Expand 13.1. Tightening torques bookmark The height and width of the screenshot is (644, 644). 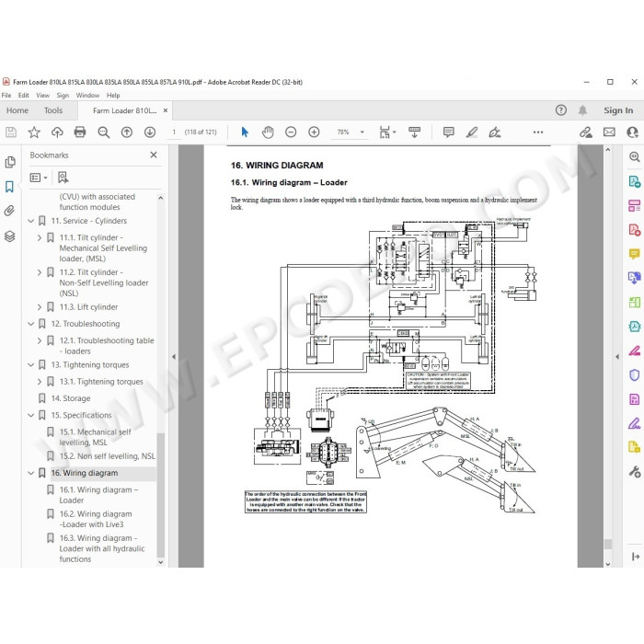40,382
